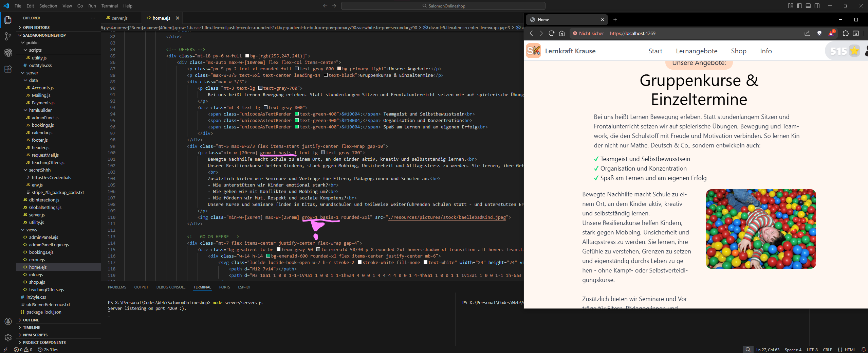
Task: Click the text-green-400 color swatch on line 94
Action: point(297,114)
